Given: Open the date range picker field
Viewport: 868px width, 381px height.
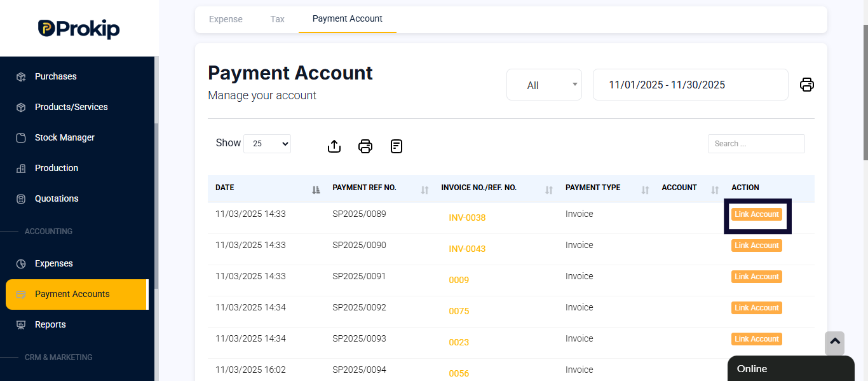Looking at the screenshot, I should (691, 85).
